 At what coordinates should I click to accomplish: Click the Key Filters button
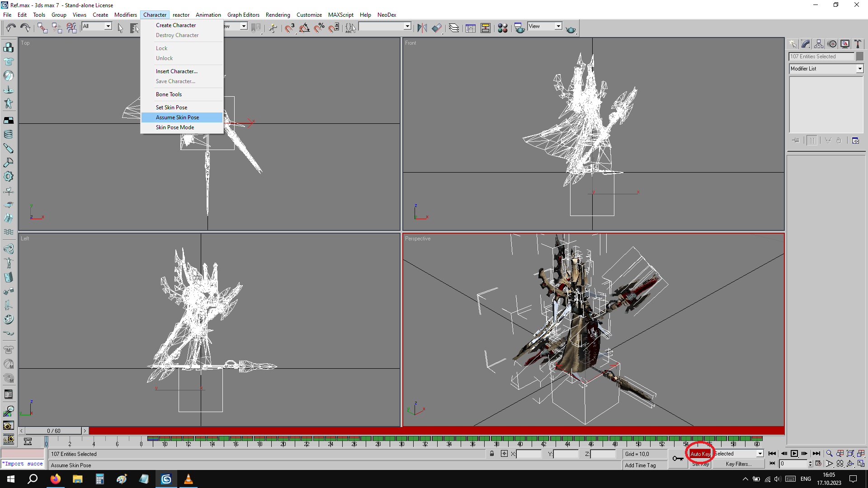click(x=738, y=464)
